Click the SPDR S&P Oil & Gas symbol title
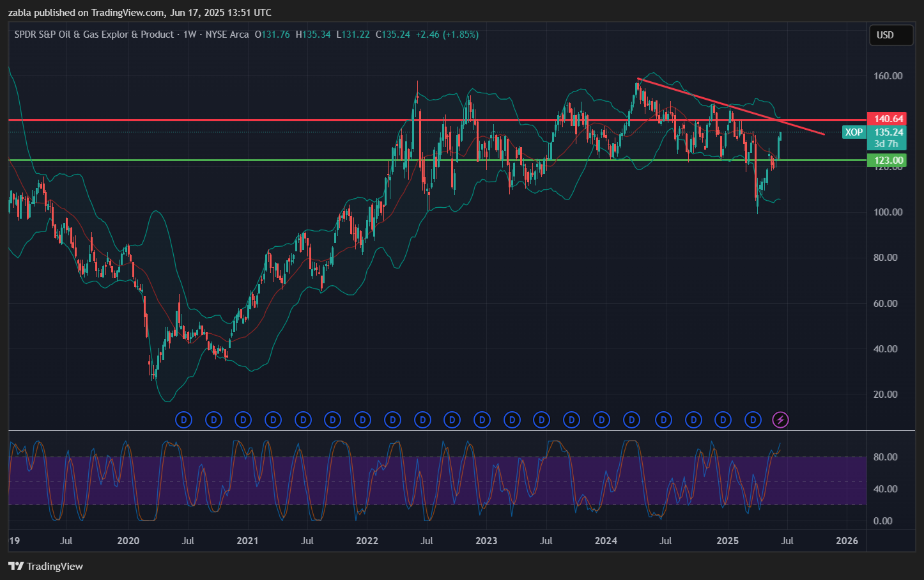The width and height of the screenshot is (924, 580). [94, 35]
